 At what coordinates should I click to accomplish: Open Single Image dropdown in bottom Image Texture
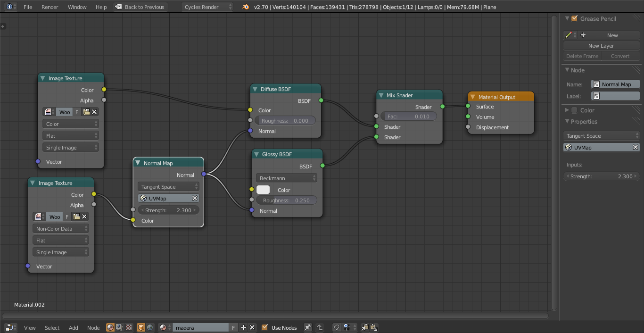[61, 252]
